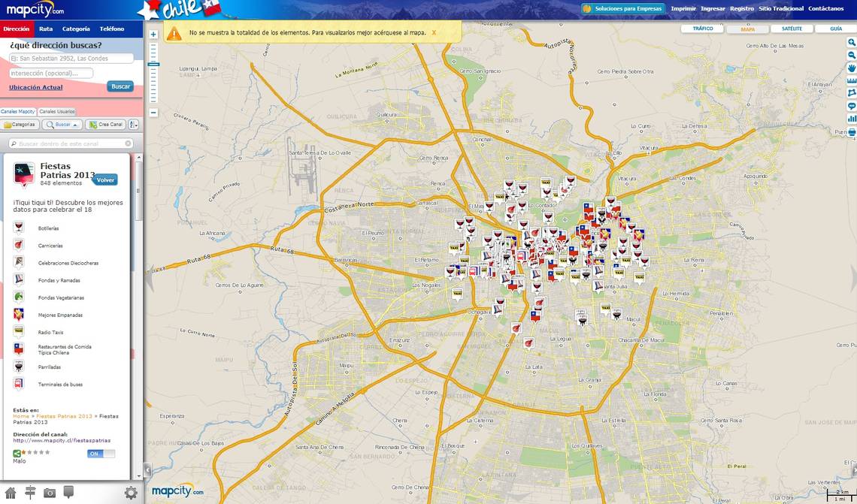Click the Parrilladas grill icon
The width and height of the screenshot is (857, 504).
19,367
